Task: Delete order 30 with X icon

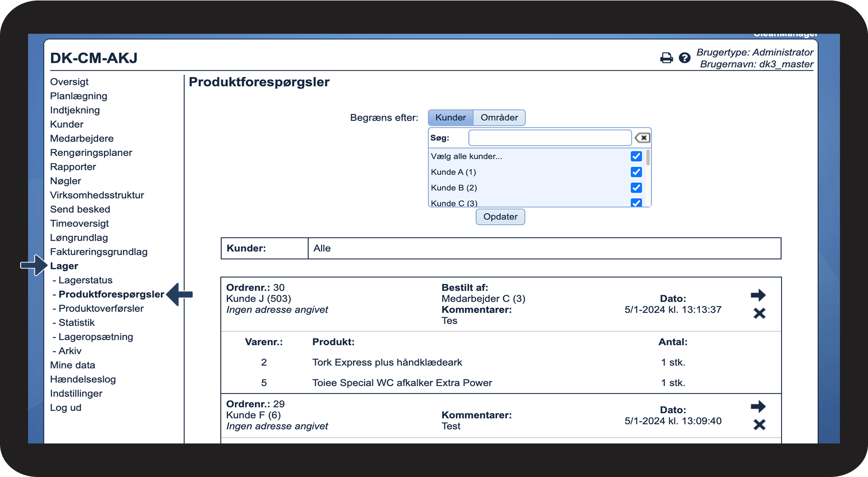Action: pos(759,313)
